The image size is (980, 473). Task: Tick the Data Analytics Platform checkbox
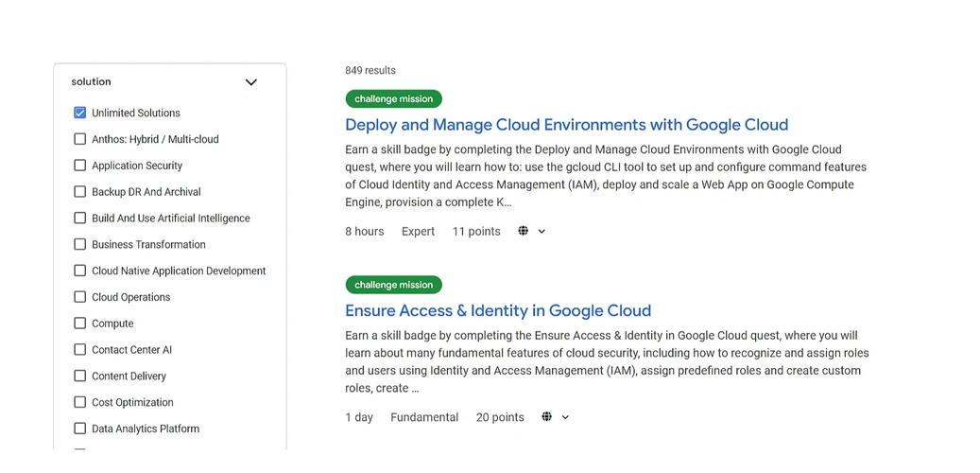coord(80,428)
